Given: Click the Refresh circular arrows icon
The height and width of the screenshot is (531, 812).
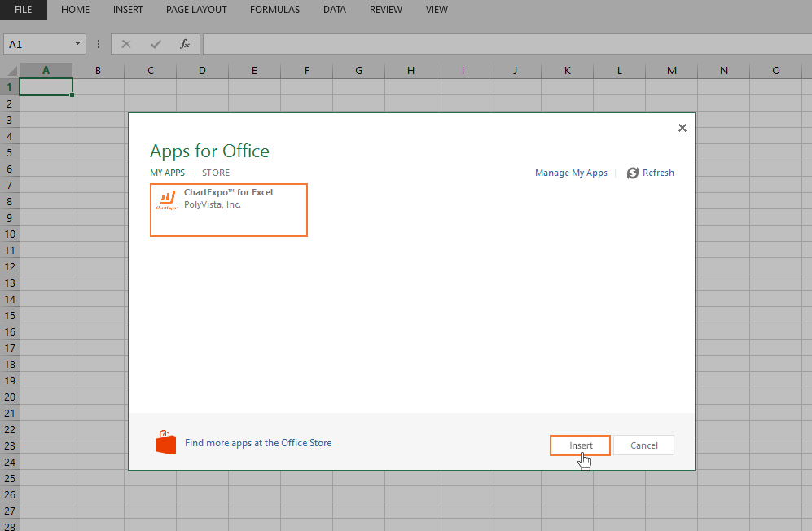Looking at the screenshot, I should tap(632, 173).
